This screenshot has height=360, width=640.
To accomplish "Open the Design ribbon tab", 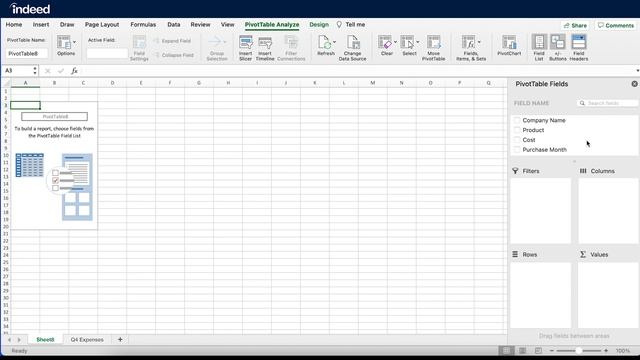I will point(319,24).
